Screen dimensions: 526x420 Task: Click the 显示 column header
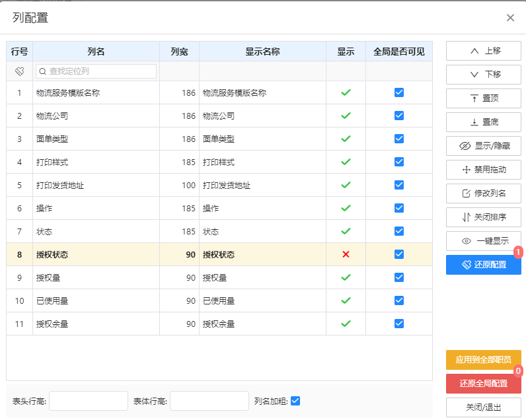point(346,52)
